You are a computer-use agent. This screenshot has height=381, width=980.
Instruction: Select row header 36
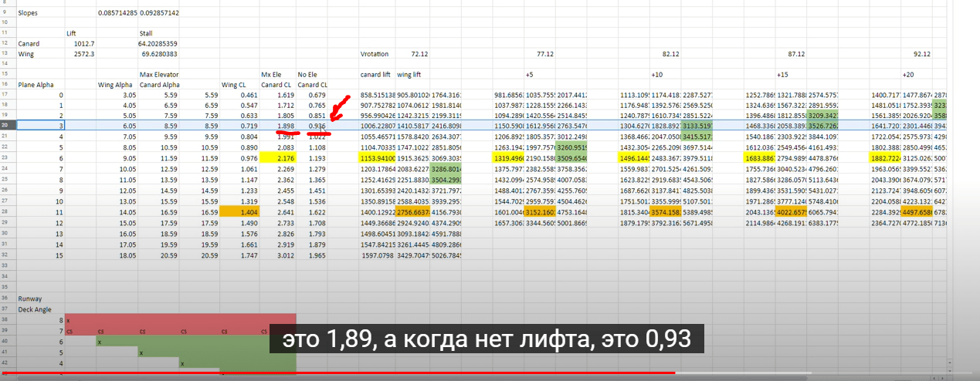6,298
